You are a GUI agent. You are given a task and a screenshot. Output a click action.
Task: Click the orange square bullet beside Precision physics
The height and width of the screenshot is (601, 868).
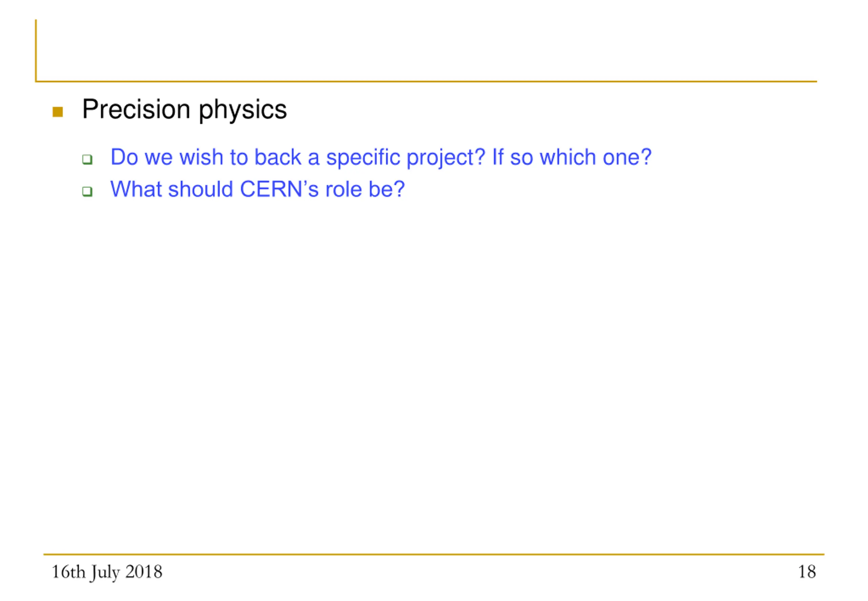click(58, 112)
